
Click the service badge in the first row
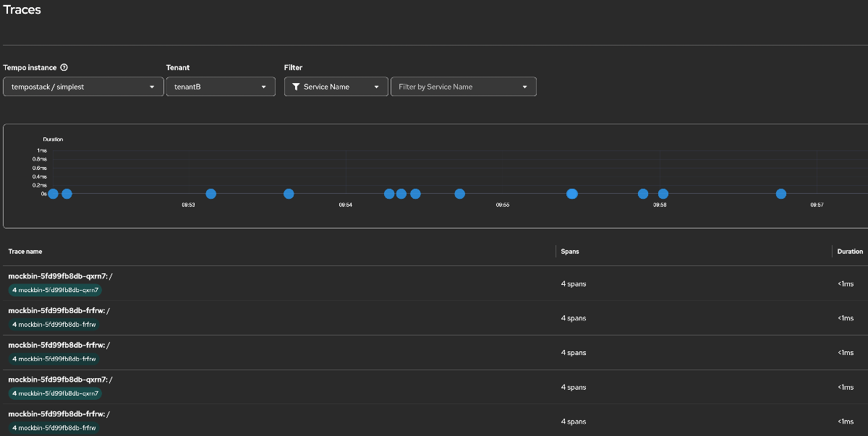pyautogui.click(x=55, y=290)
